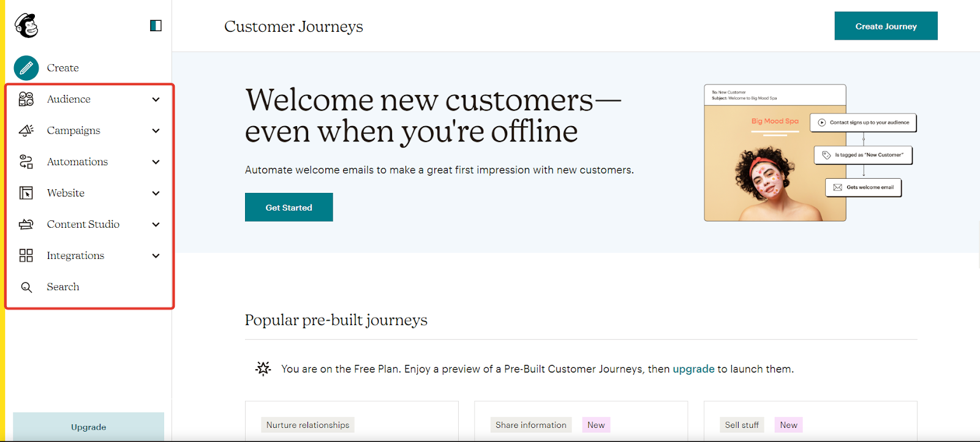The height and width of the screenshot is (442, 980).
Task: Open Content Studio from the sidebar
Action: pyautogui.click(x=83, y=224)
